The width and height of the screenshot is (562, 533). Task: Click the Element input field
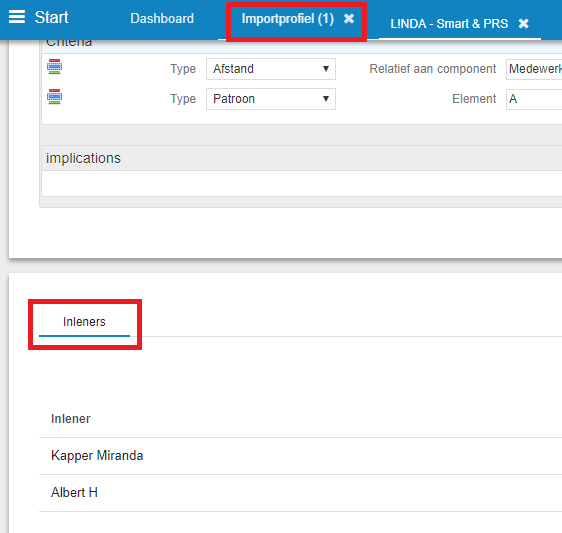[534, 99]
